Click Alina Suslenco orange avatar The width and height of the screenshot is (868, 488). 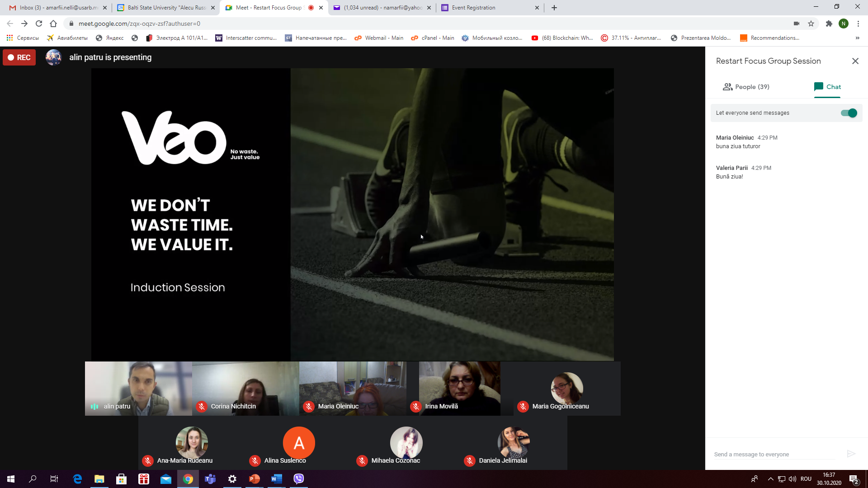tap(299, 443)
